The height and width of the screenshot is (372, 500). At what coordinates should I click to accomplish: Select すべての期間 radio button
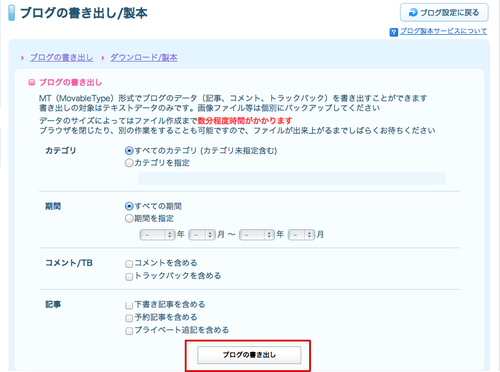click(x=129, y=206)
